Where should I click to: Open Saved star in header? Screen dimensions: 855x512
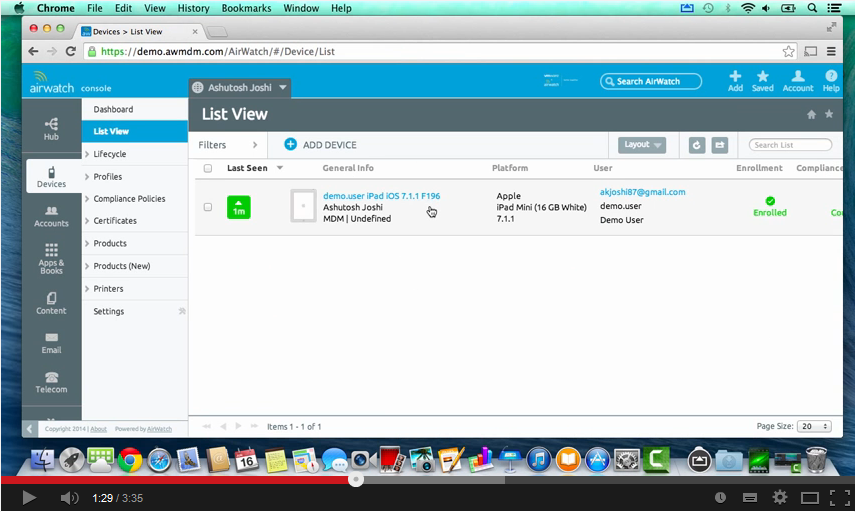pos(762,81)
